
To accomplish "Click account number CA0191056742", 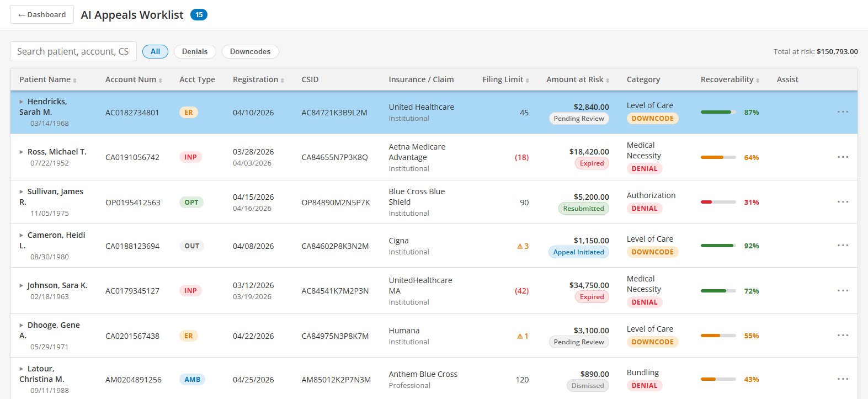I will pos(132,157).
